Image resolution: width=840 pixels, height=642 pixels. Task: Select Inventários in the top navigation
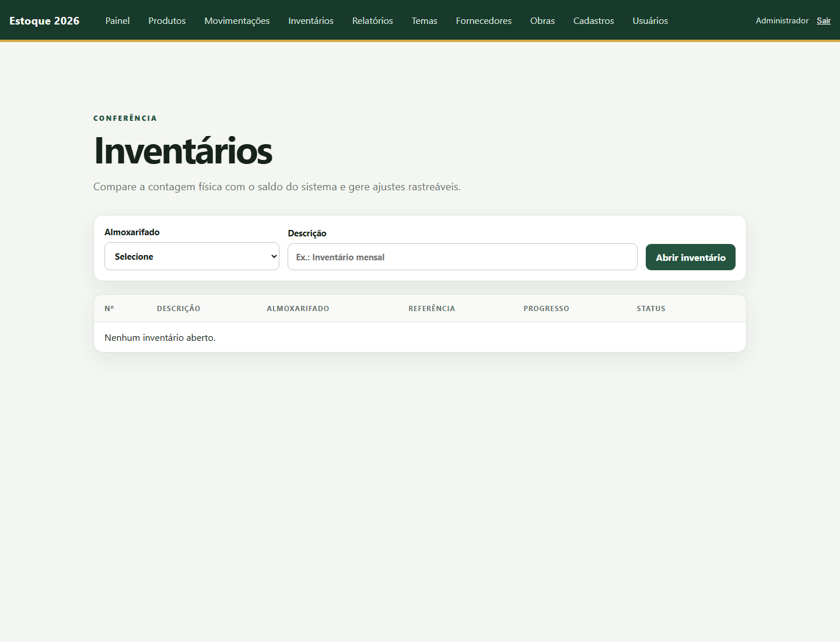click(311, 20)
